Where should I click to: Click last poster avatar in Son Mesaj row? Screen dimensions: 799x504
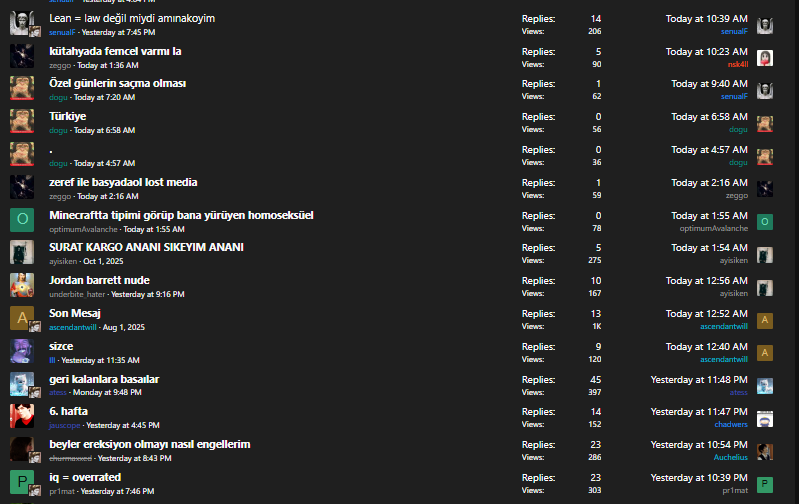[765, 320]
